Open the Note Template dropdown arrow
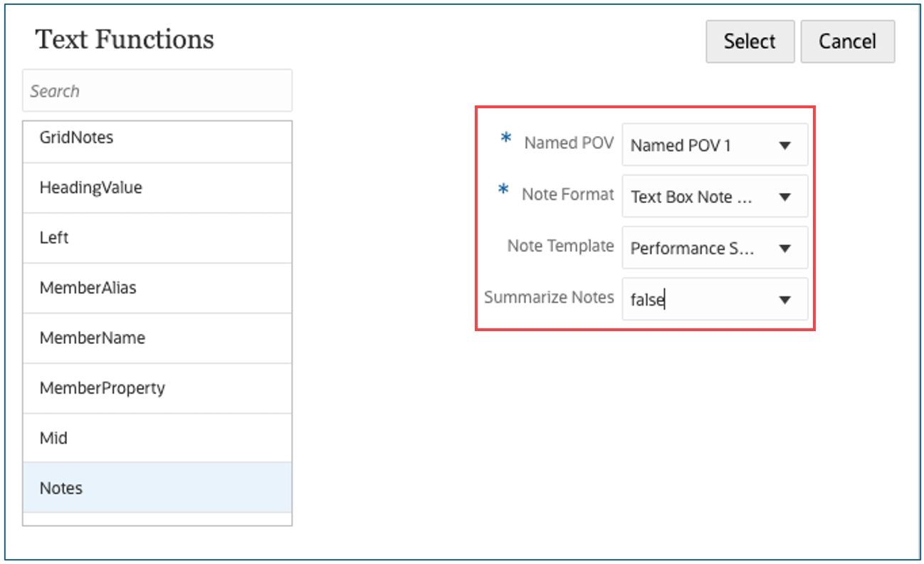The image size is (924, 564). [785, 249]
